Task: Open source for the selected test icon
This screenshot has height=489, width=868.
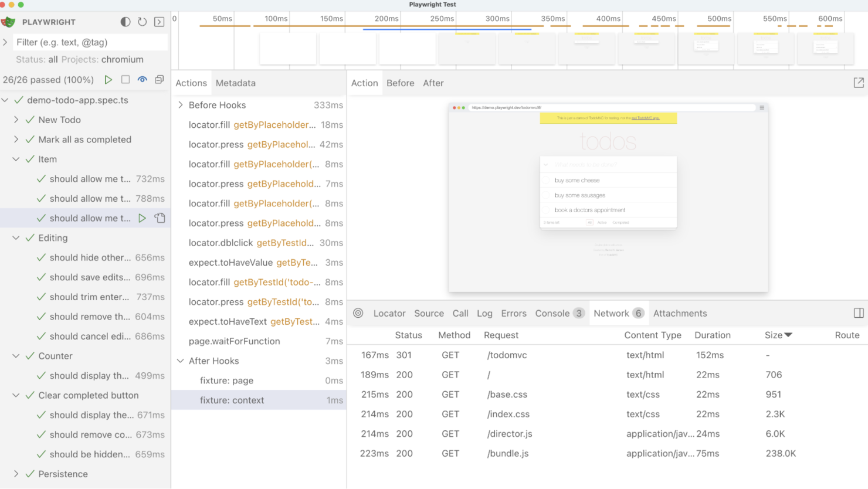Action: pos(160,218)
